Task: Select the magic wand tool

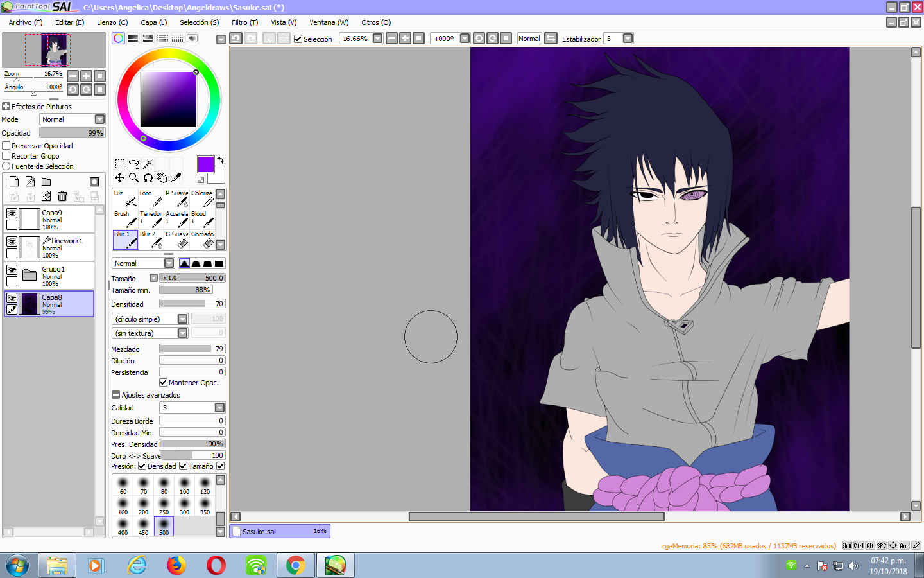Action: pos(148,164)
